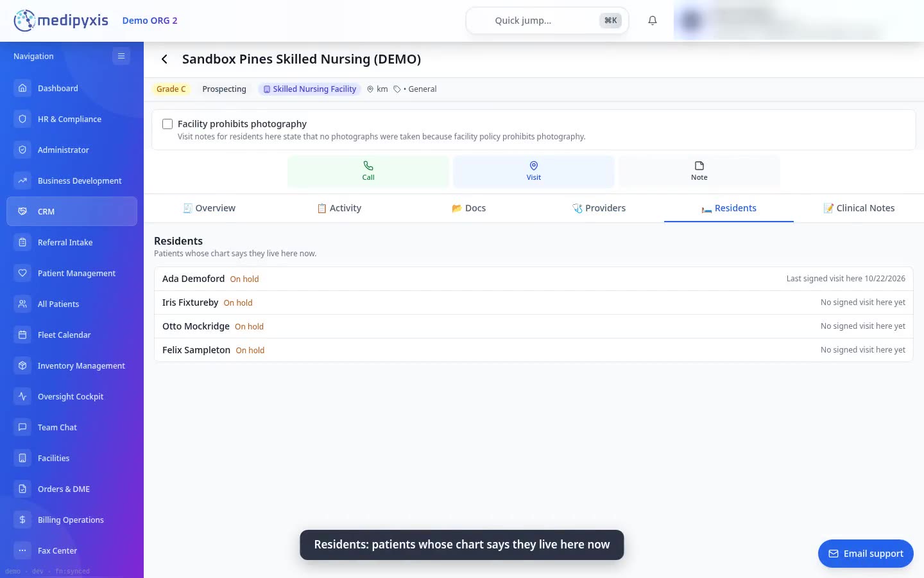Click the medipyxis logo

coord(61,21)
